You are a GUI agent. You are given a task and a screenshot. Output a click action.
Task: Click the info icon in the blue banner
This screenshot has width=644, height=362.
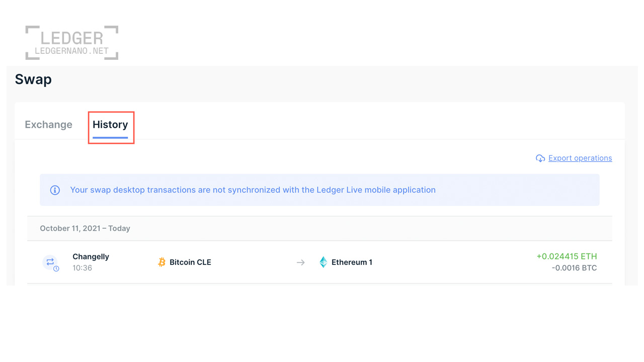(x=55, y=190)
